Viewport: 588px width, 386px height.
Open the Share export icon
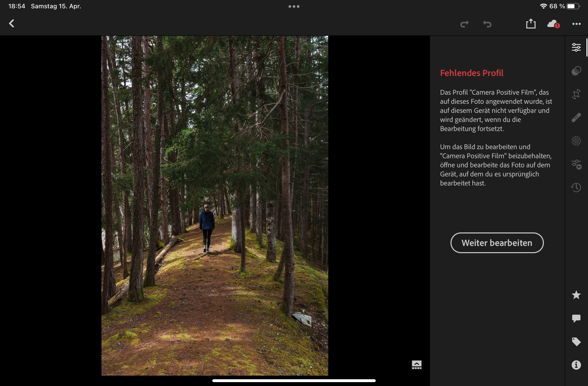click(x=531, y=24)
